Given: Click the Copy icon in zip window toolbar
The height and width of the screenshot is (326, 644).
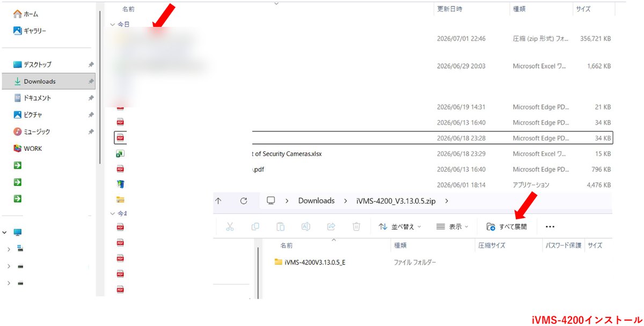Looking at the screenshot, I should tap(255, 227).
